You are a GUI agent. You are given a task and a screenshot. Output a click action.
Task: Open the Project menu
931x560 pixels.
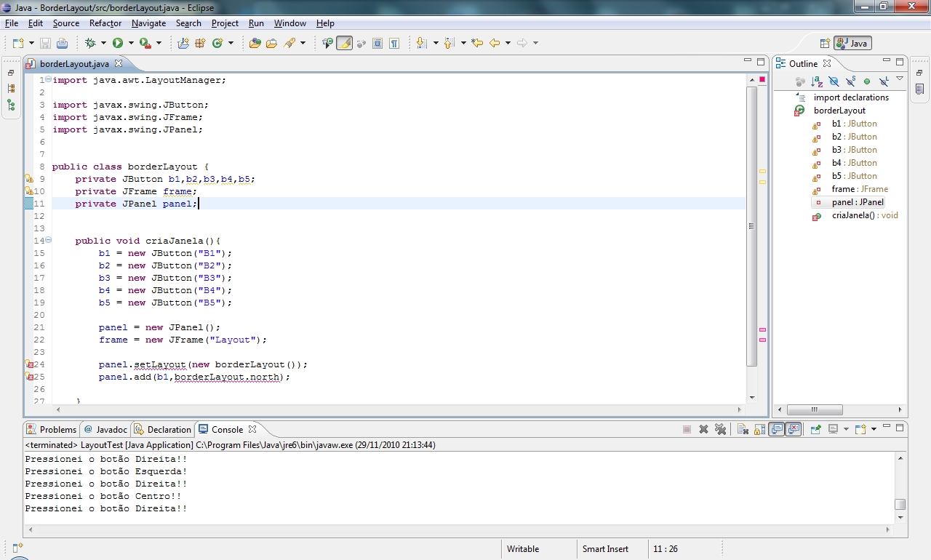pos(225,23)
